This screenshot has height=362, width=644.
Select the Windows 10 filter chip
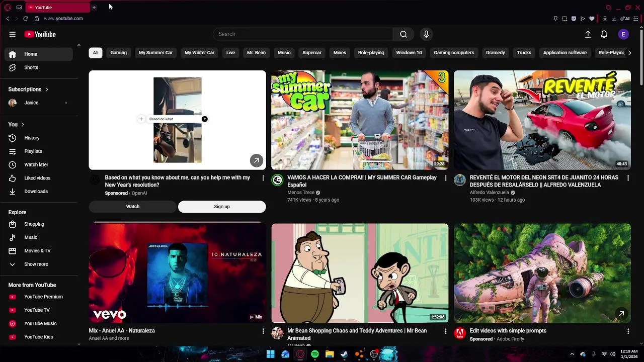[409, 53]
